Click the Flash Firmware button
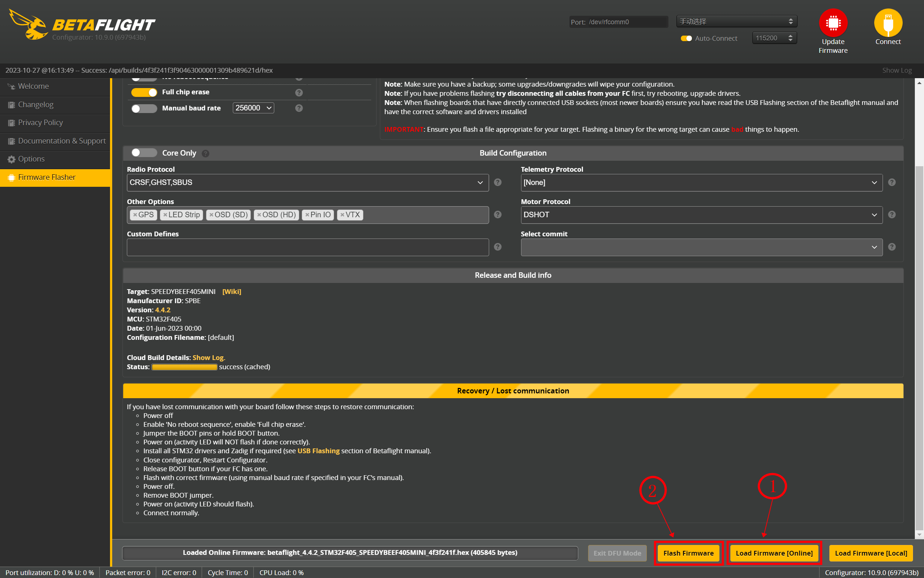This screenshot has width=924, height=578. click(x=688, y=553)
